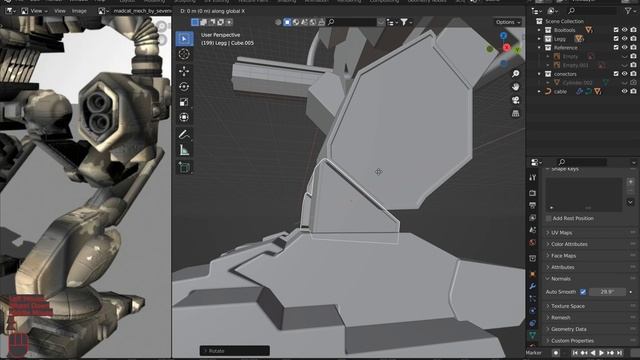Hide the Bootools collection in viewport
The height and width of the screenshot is (360, 640).
pos(624,30)
